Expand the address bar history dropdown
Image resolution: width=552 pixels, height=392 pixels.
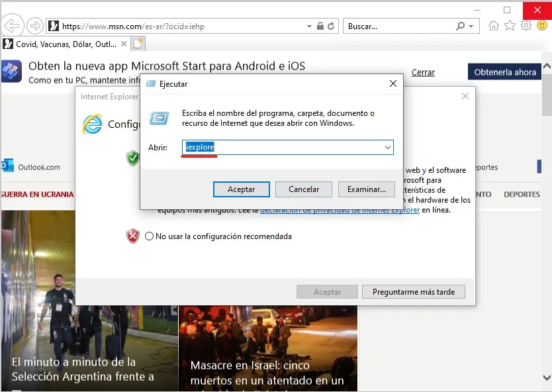(x=308, y=25)
